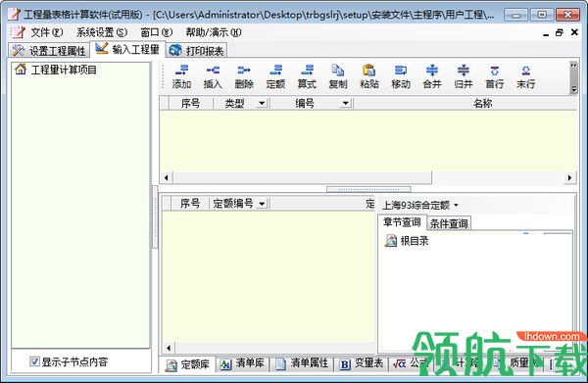This screenshot has width=588, height=383.
Task: Click the 粘贴 (paste) toolbar icon
Action: click(x=369, y=76)
